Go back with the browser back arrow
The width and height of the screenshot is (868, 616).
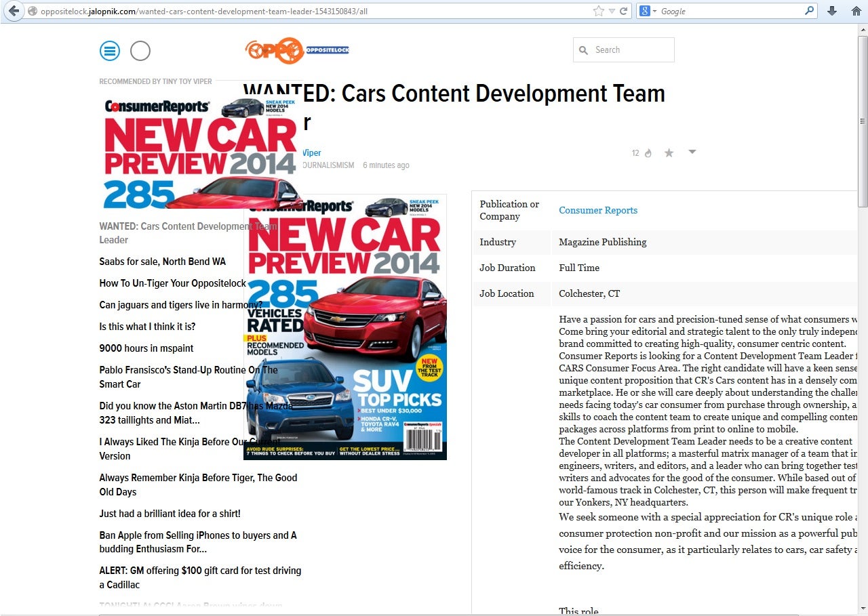14,11
